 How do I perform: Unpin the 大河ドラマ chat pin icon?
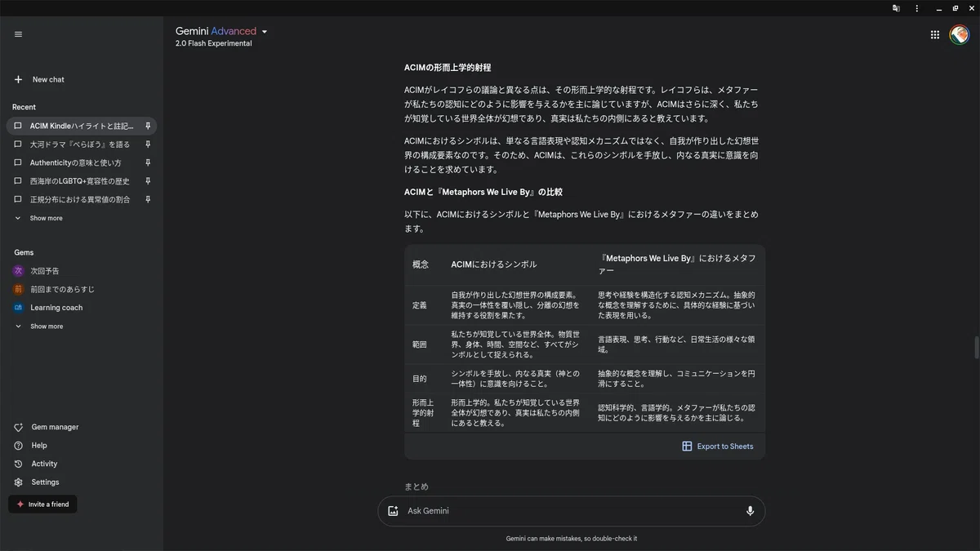[148, 144]
